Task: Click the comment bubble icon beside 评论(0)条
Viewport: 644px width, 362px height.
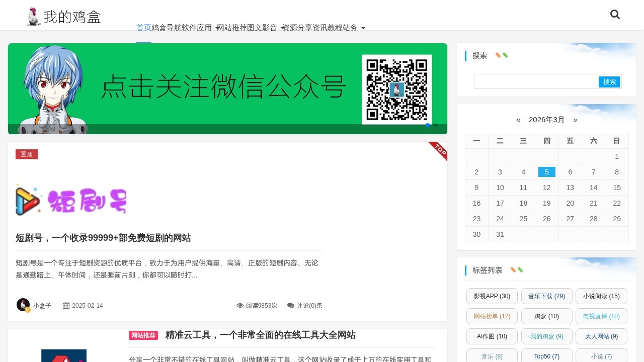Action: click(x=291, y=305)
